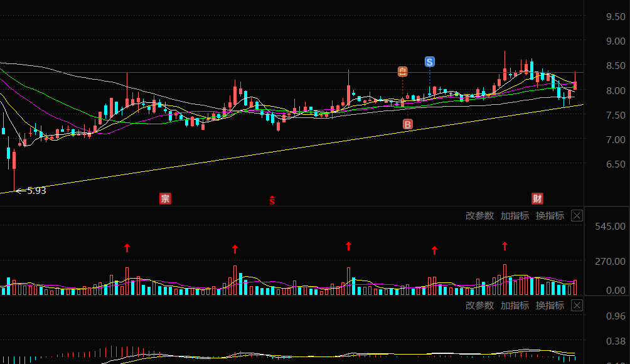Click the 7.00 price axis label
This screenshot has height=364, width=630.
point(616,140)
